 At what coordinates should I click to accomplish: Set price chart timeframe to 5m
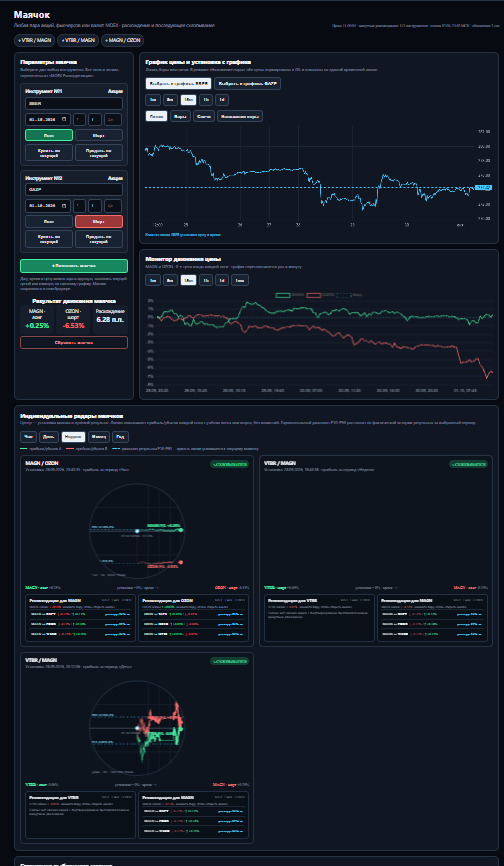pos(171,100)
